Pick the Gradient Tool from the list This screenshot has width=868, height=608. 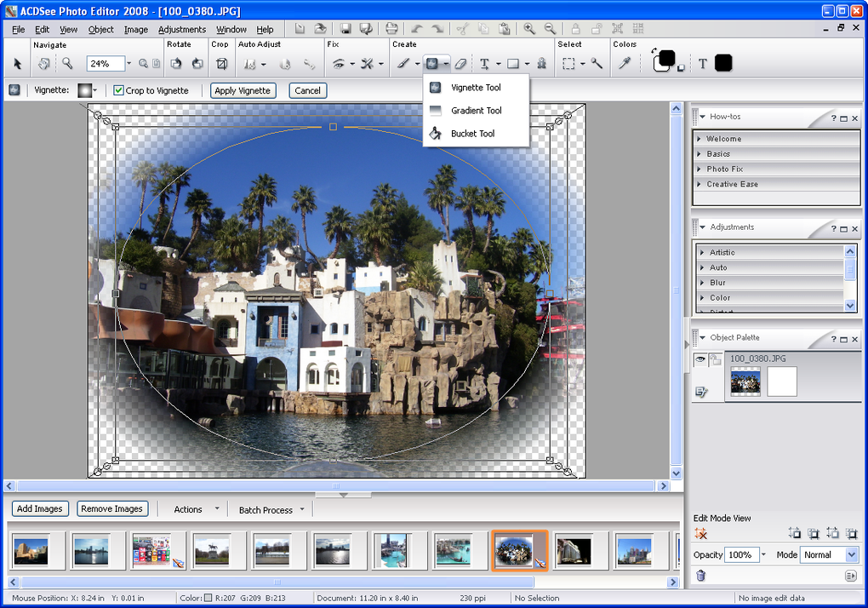point(476,111)
